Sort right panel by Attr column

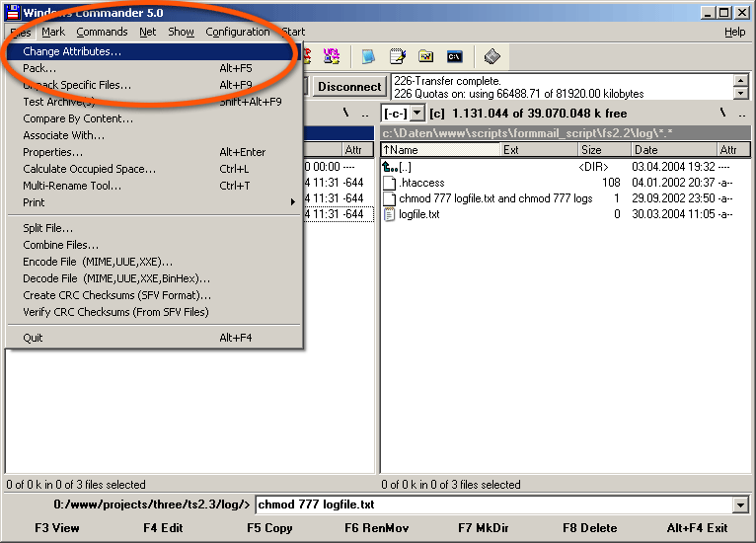click(733, 150)
